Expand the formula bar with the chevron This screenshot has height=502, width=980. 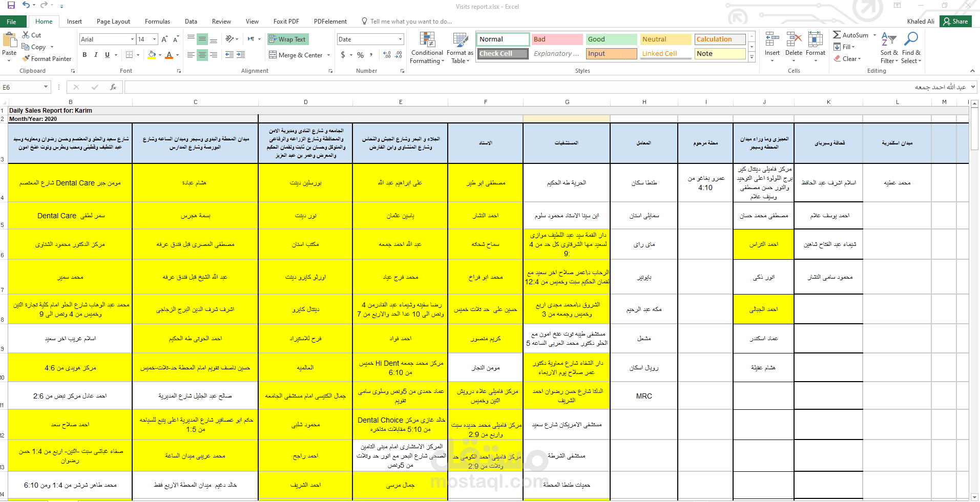pyautogui.click(x=973, y=87)
